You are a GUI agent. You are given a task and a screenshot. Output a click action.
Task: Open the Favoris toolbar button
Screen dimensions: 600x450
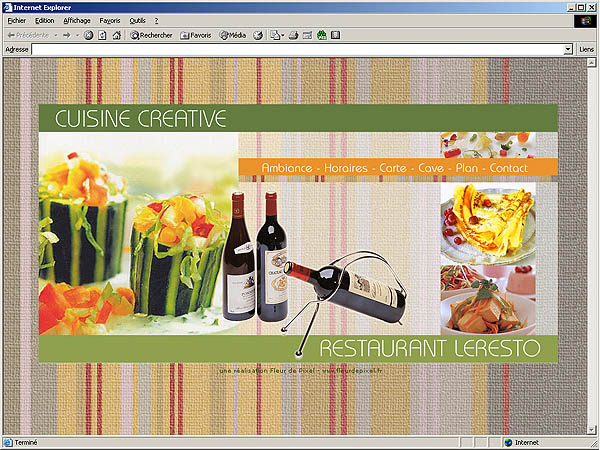click(196, 35)
